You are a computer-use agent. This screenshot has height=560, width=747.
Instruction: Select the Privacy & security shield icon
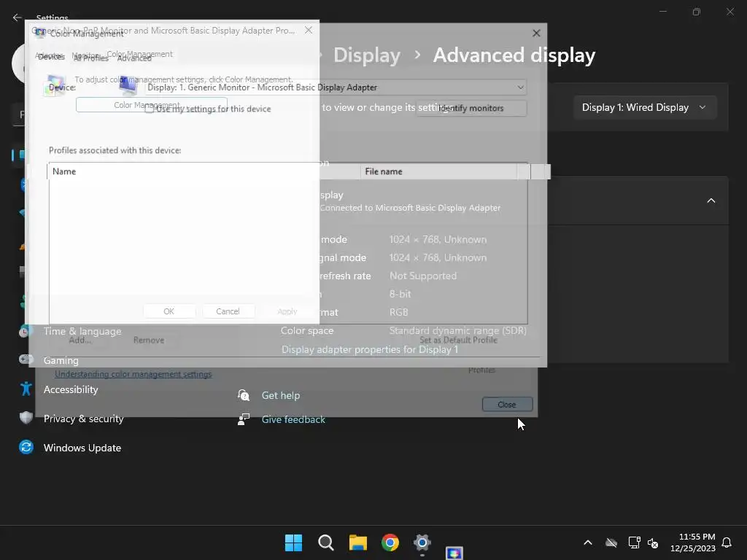26,418
